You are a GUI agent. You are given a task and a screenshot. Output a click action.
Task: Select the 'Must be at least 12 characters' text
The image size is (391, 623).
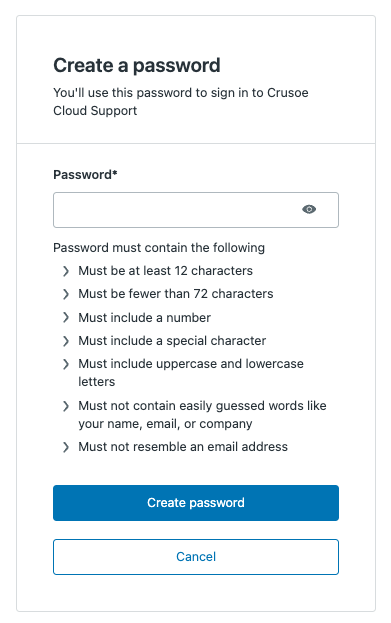pyautogui.click(x=165, y=271)
